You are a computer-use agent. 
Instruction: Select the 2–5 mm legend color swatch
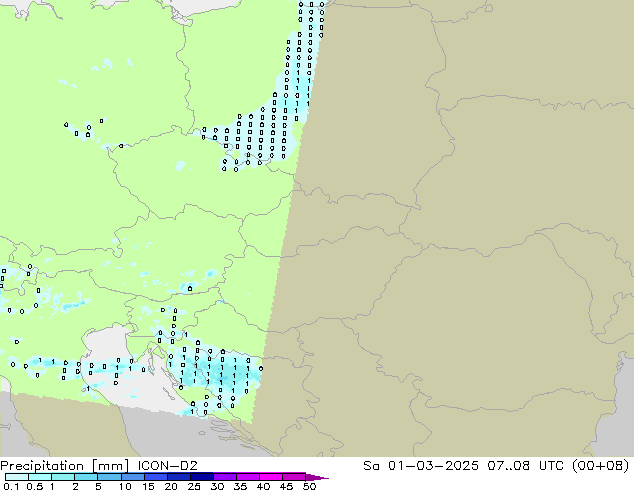click(x=86, y=477)
